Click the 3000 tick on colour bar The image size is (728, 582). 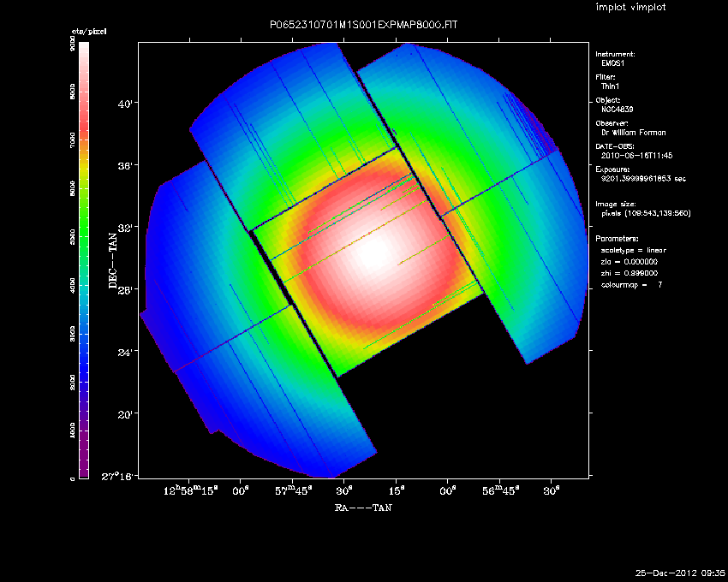click(73, 334)
